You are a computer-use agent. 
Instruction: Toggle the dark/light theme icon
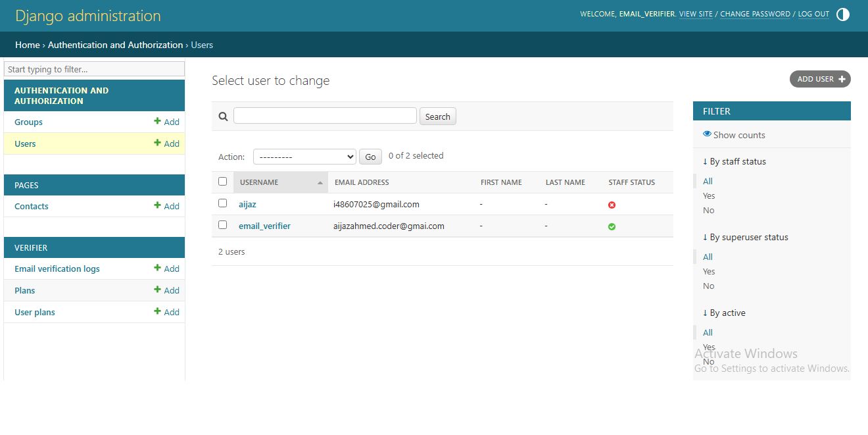coord(842,14)
